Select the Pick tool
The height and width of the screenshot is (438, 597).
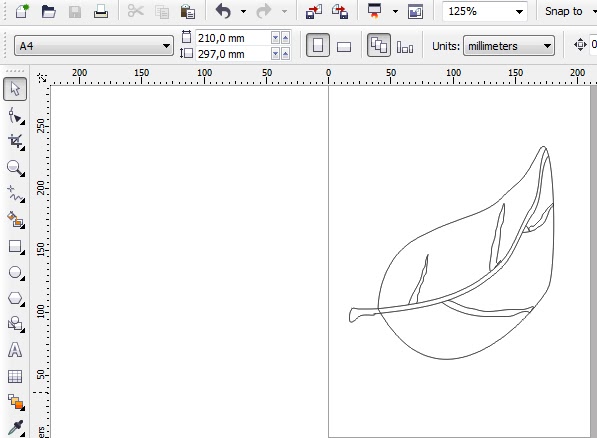coord(15,89)
